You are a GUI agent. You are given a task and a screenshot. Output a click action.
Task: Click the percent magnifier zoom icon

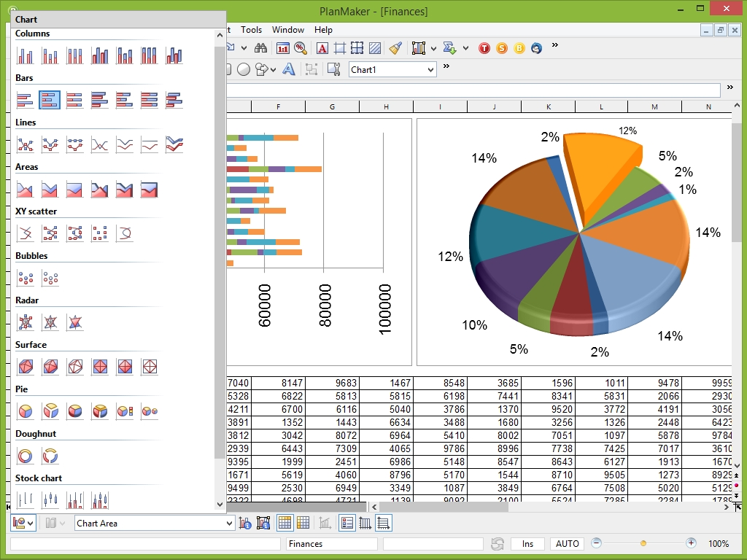pos(300,48)
